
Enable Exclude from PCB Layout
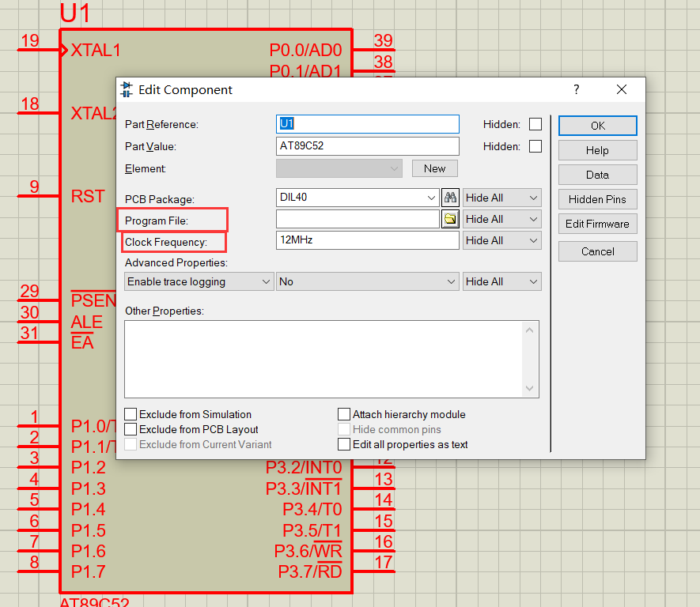[131, 429]
